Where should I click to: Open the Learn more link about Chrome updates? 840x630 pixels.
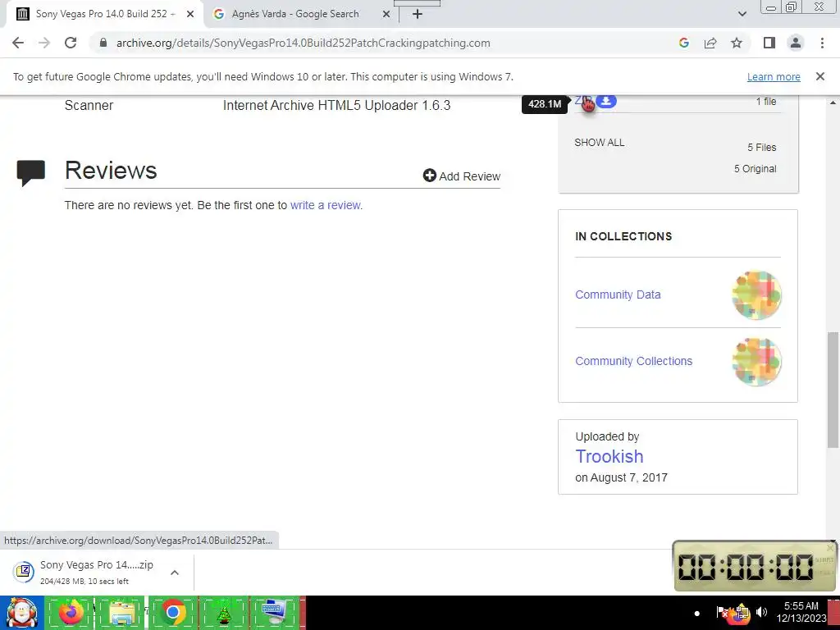(774, 76)
